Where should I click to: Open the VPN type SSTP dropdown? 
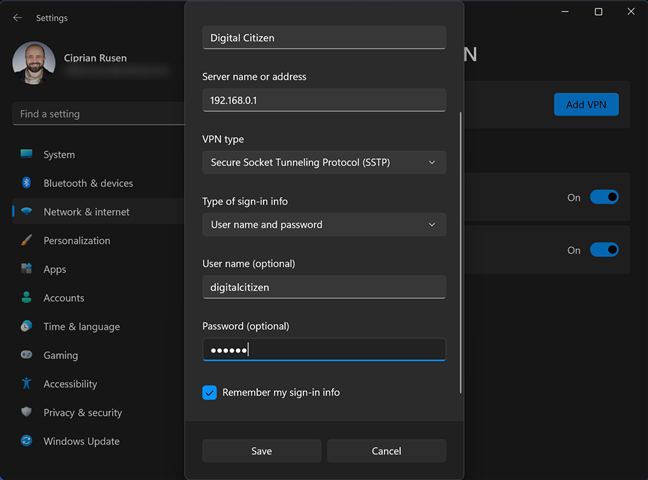coord(324,162)
